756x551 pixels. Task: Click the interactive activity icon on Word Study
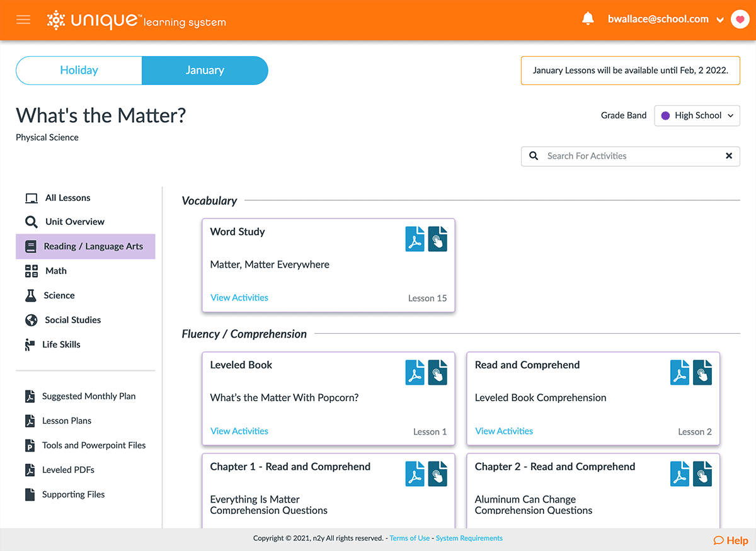click(437, 239)
